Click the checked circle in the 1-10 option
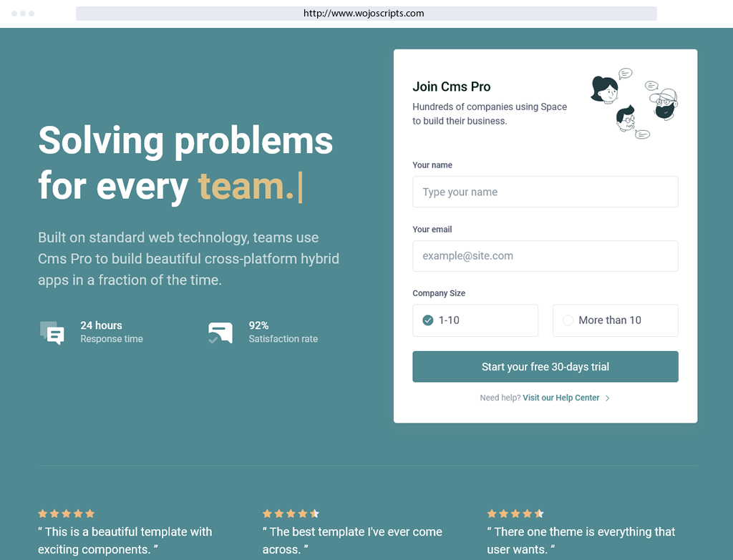Image resolution: width=733 pixels, height=560 pixels. click(428, 320)
